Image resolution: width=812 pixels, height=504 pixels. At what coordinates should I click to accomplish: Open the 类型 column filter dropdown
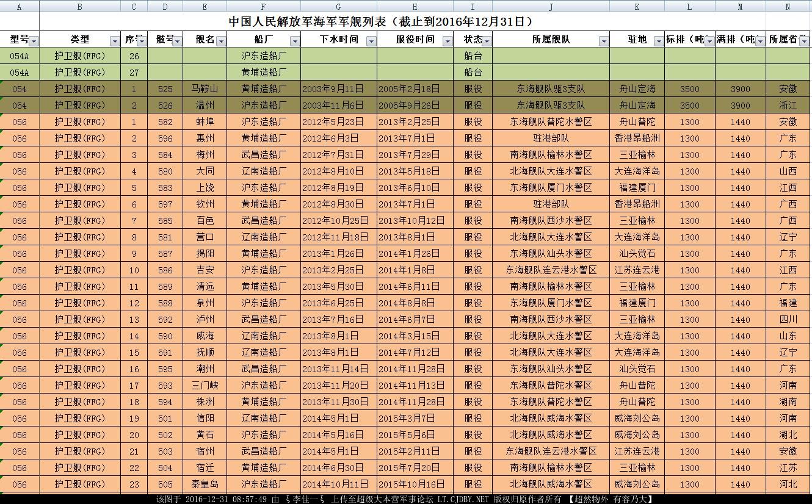pos(115,41)
